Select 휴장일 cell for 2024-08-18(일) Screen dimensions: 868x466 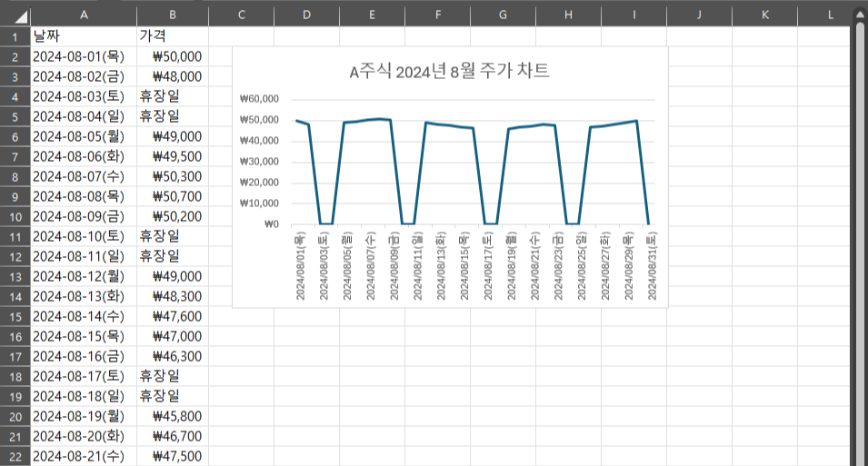tap(173, 396)
